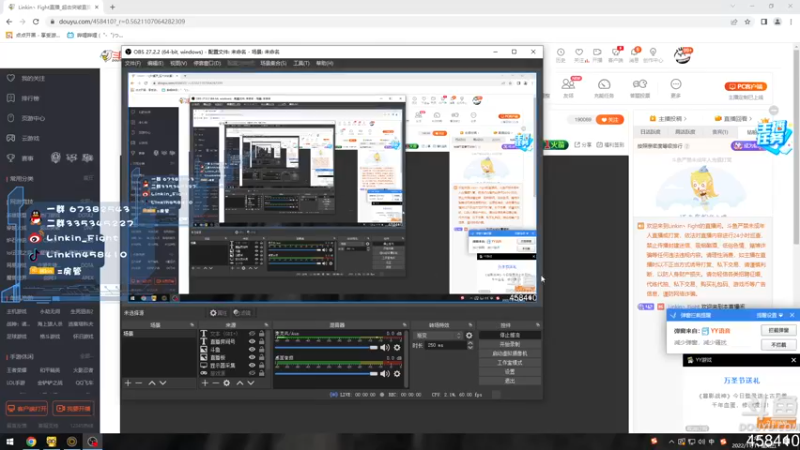Viewport: 800px width, 450px height.
Task: Open the 工具(T) menu in OBS
Action: point(301,63)
